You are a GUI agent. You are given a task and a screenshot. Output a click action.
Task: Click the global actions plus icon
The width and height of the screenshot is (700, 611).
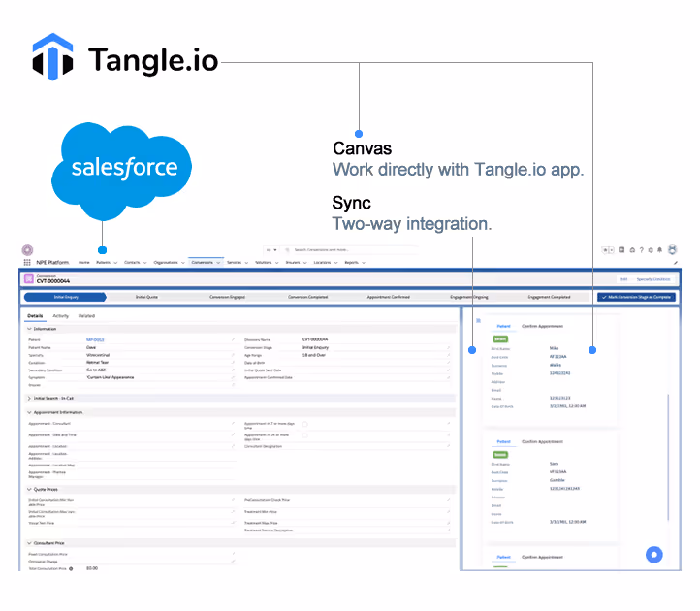(x=621, y=250)
